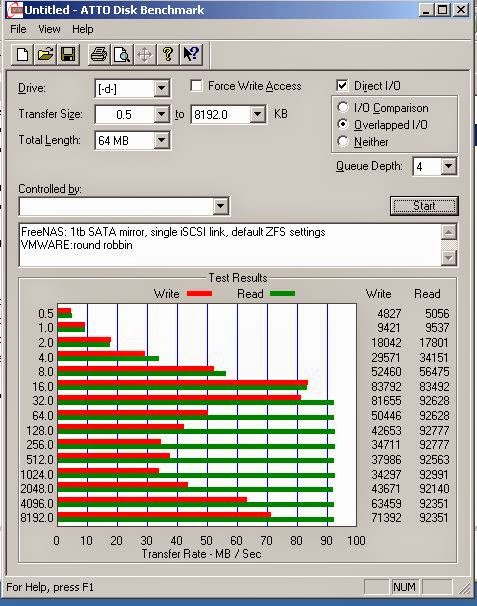The width and height of the screenshot is (477, 606).
Task: Click the yellow question mark About icon
Action: pyautogui.click(x=168, y=54)
